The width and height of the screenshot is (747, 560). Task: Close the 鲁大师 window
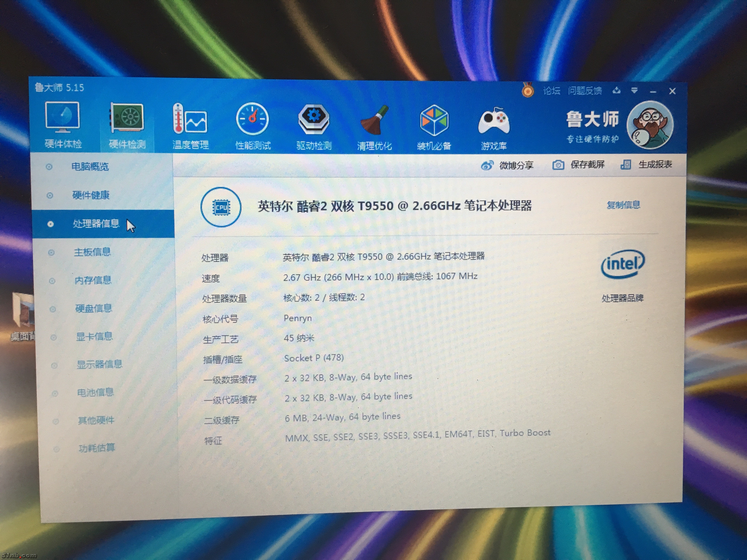tap(672, 91)
